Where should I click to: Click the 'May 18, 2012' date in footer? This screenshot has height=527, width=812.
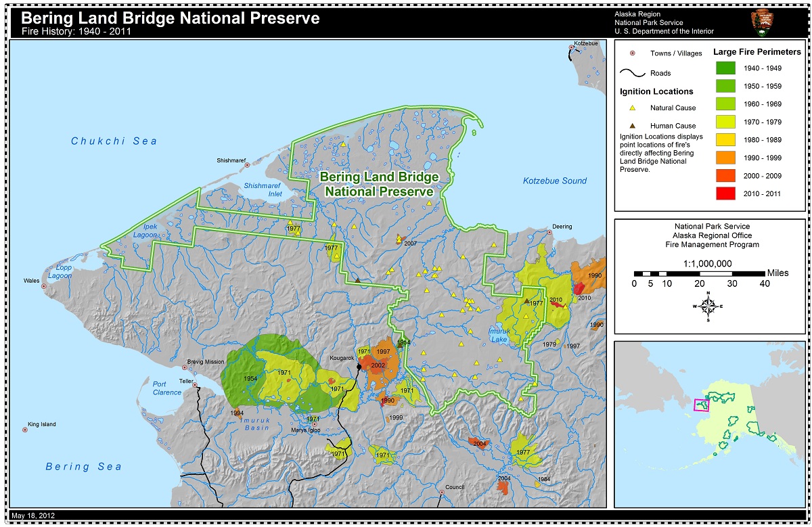coord(33,515)
